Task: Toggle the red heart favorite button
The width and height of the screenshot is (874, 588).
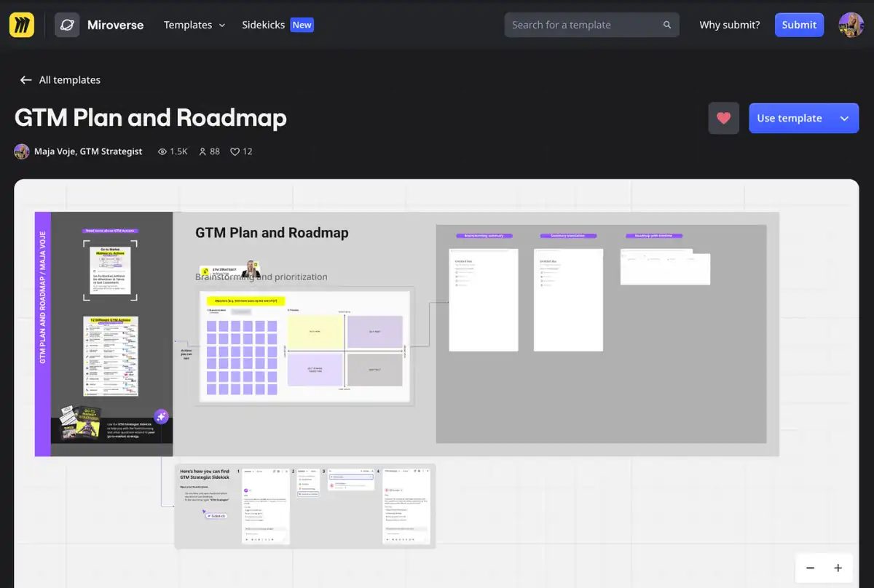Action: pos(723,118)
